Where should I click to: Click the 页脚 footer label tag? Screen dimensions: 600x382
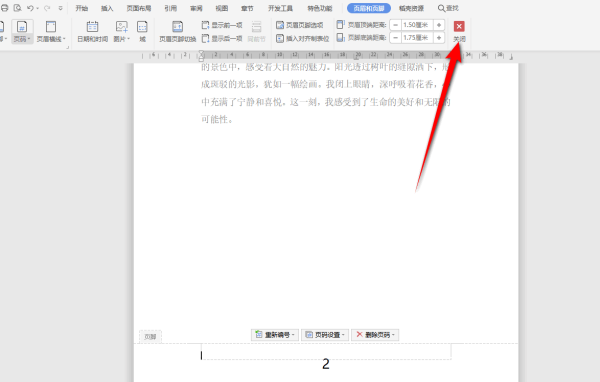tap(150, 337)
